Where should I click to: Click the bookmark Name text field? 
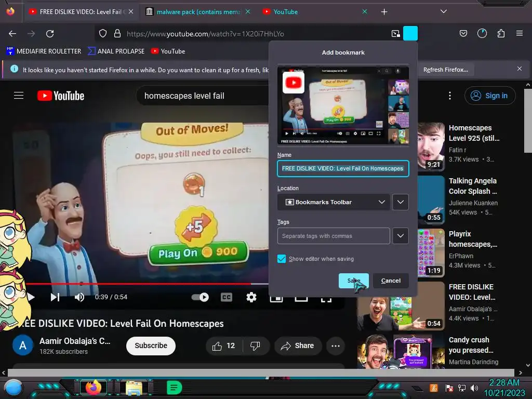tap(343, 169)
